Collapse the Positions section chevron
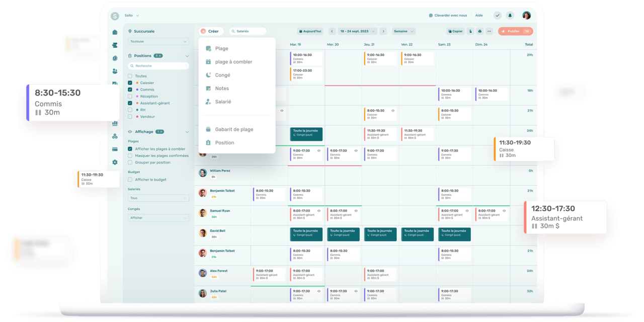The image size is (644, 322). click(x=188, y=55)
